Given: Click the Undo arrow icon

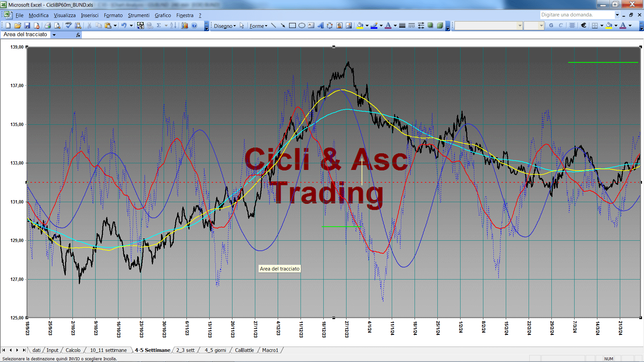Looking at the screenshot, I should pyautogui.click(x=124, y=25).
